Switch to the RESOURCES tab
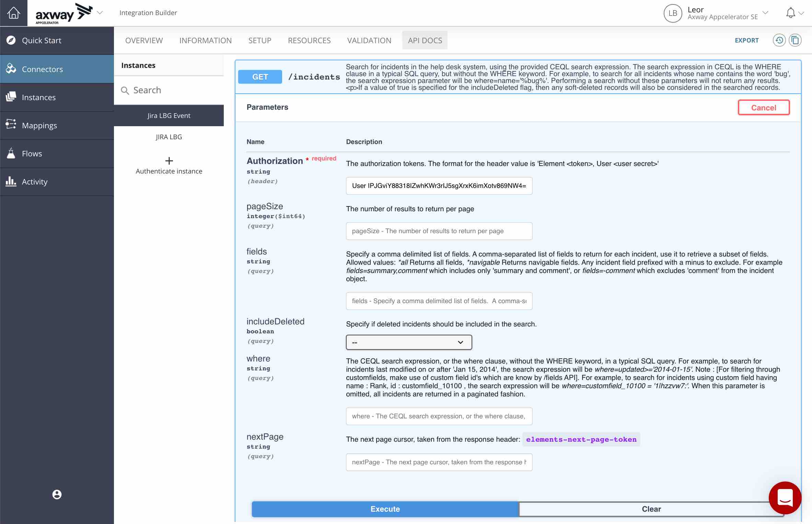The image size is (812, 524). pos(309,40)
